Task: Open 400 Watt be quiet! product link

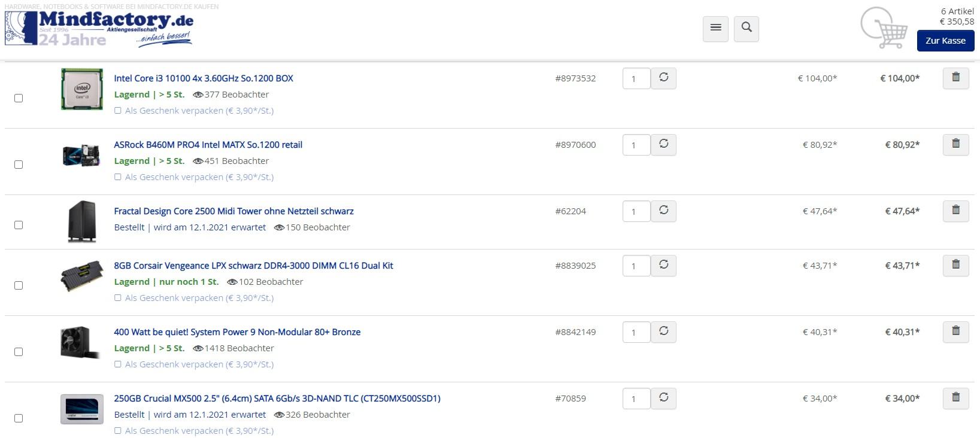Action: (237, 332)
